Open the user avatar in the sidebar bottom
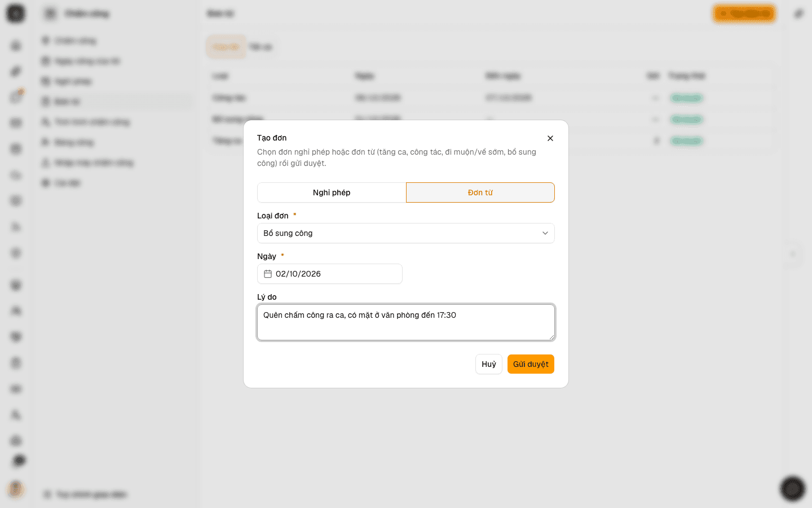This screenshot has height=508, width=812. tap(16, 489)
